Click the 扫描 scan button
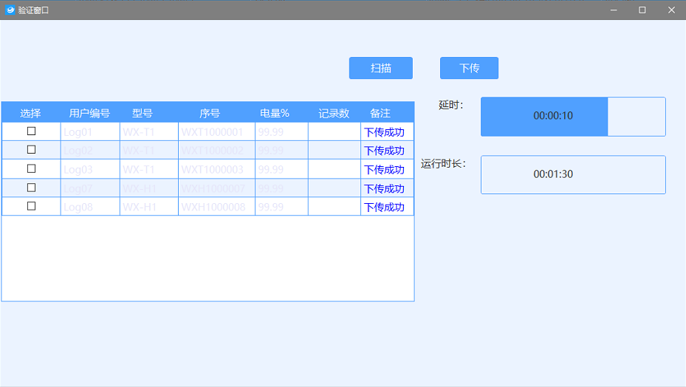 click(x=381, y=68)
